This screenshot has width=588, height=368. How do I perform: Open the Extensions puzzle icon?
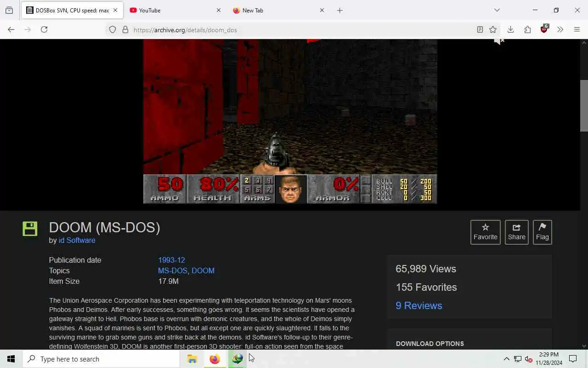pos(527,29)
